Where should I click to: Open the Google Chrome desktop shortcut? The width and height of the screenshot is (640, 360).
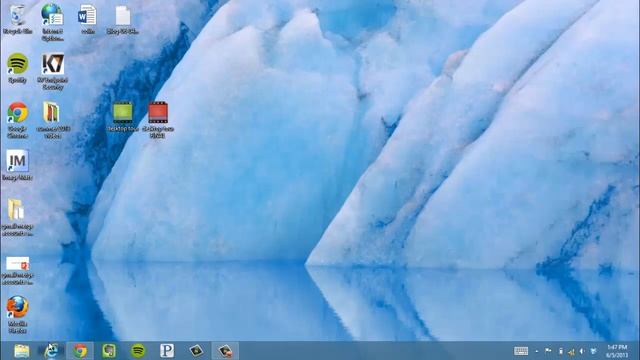pos(18,120)
